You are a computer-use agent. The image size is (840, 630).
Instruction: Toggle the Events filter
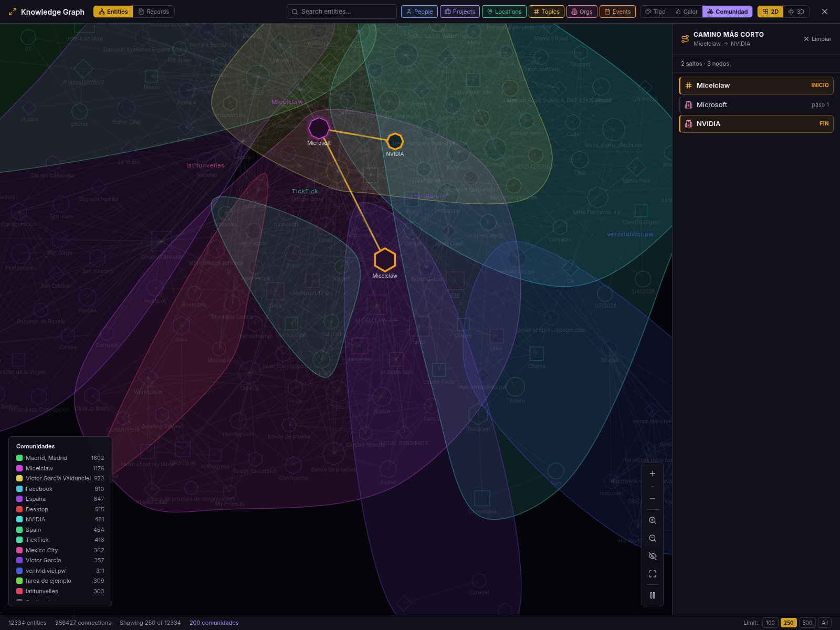coord(617,12)
